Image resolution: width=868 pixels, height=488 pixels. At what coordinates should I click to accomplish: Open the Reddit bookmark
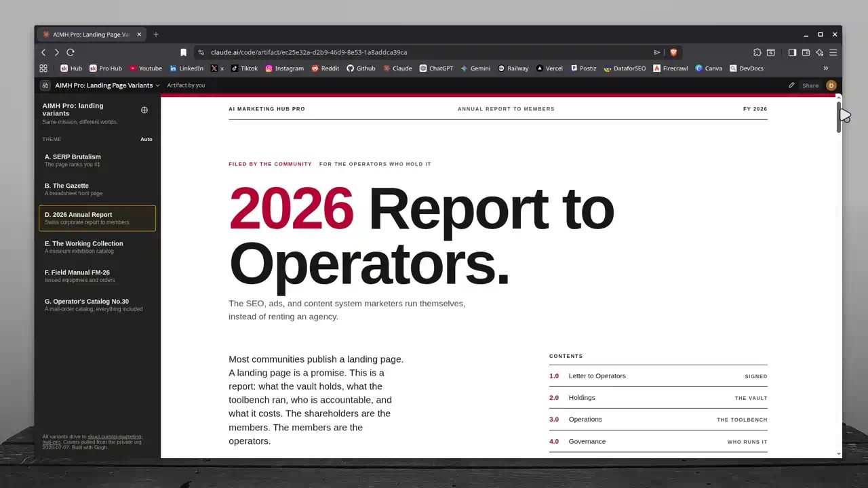pyautogui.click(x=325, y=68)
